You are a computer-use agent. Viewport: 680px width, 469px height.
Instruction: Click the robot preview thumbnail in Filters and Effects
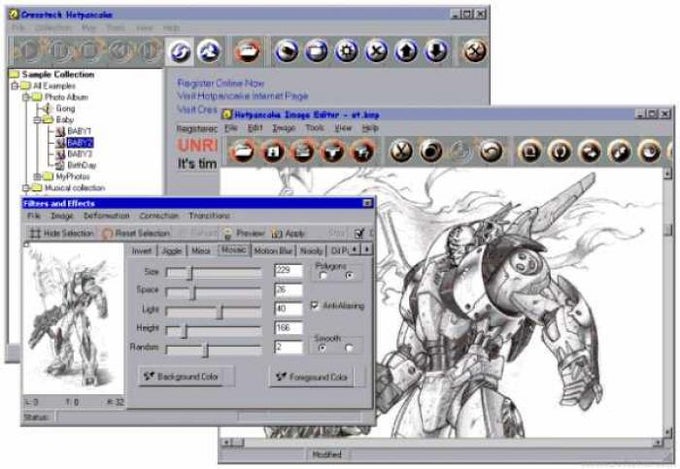(x=73, y=319)
